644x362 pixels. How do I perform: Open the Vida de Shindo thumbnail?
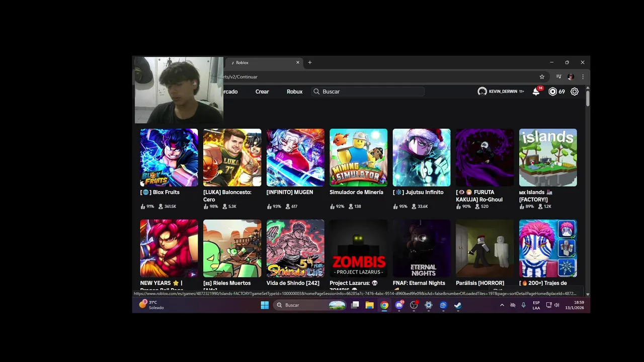pos(295,248)
